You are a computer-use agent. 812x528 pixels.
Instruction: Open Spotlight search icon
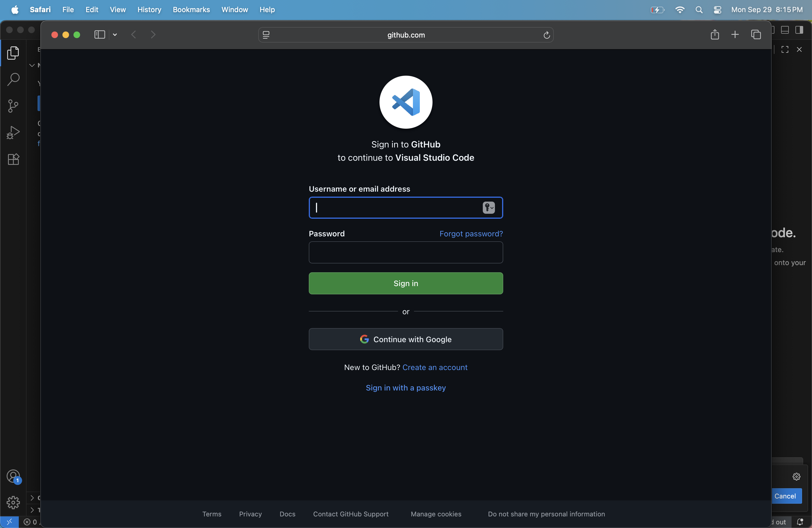coord(699,10)
